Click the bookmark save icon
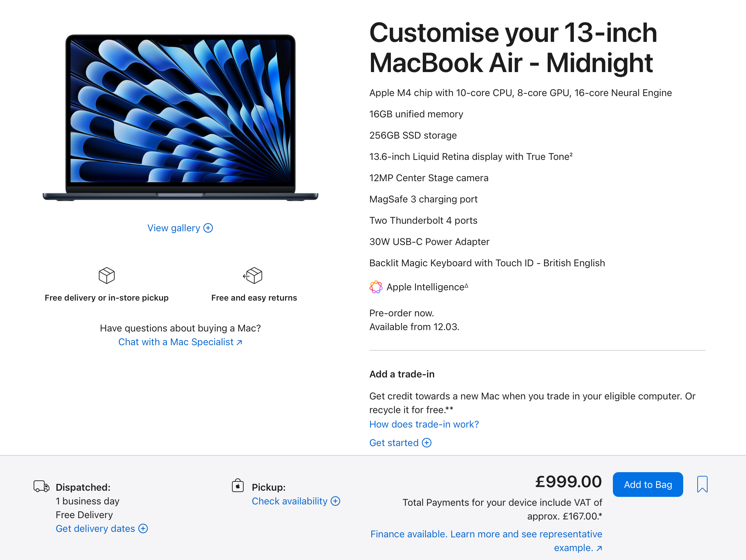 tap(702, 484)
